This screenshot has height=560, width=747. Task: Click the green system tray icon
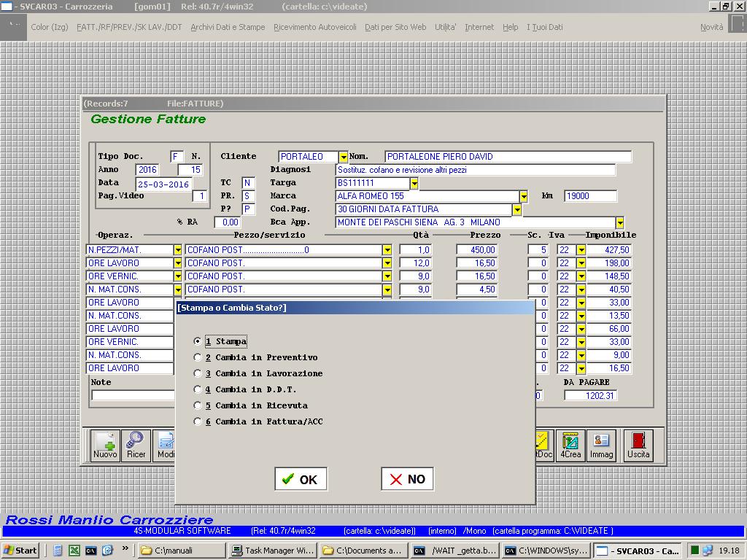[695, 551]
